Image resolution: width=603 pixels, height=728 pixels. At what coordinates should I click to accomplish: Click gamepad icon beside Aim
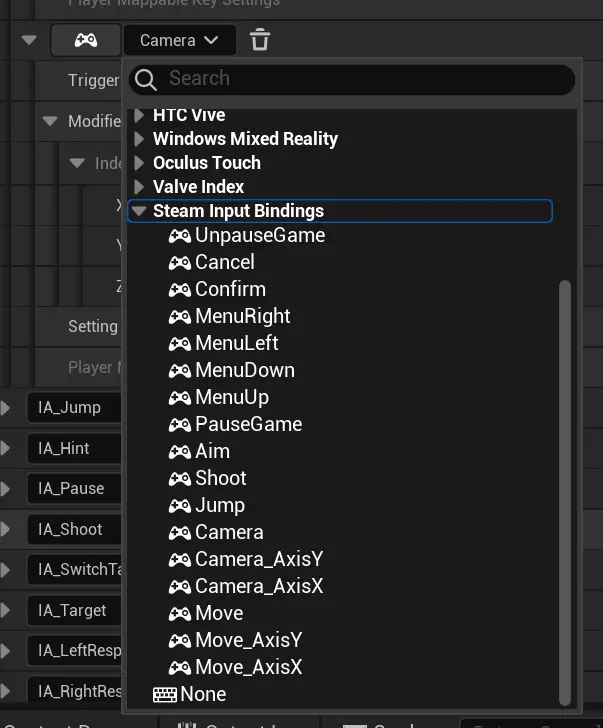(180, 452)
